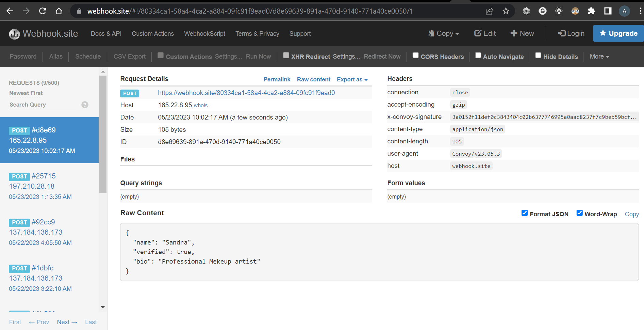
Task: Bookmark the page with the star icon
Action: pos(506,11)
